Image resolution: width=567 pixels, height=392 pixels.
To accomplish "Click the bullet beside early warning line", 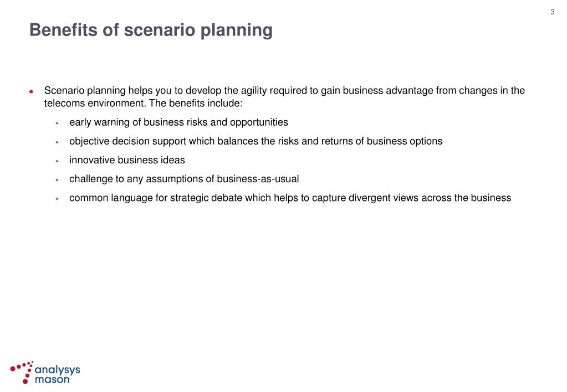I will [57, 123].
